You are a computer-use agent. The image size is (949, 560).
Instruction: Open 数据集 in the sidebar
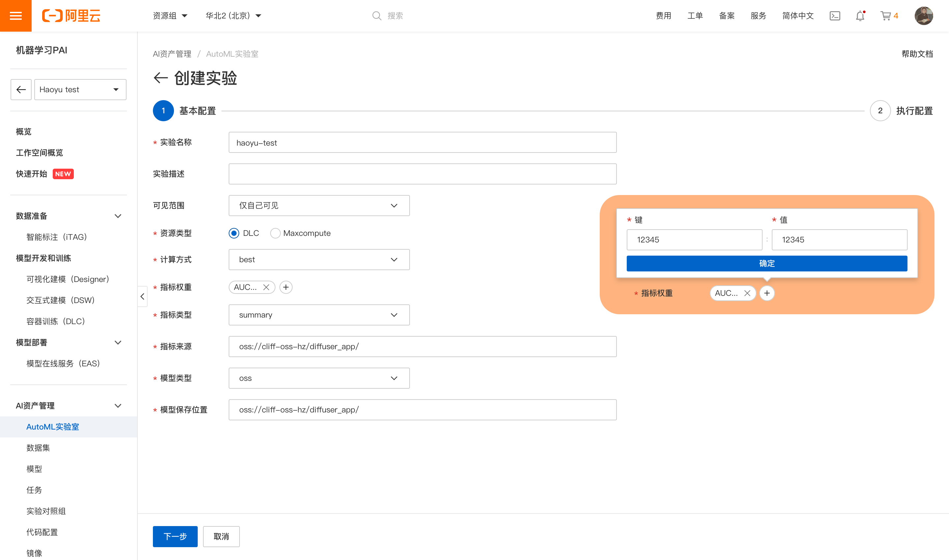pyautogui.click(x=38, y=448)
